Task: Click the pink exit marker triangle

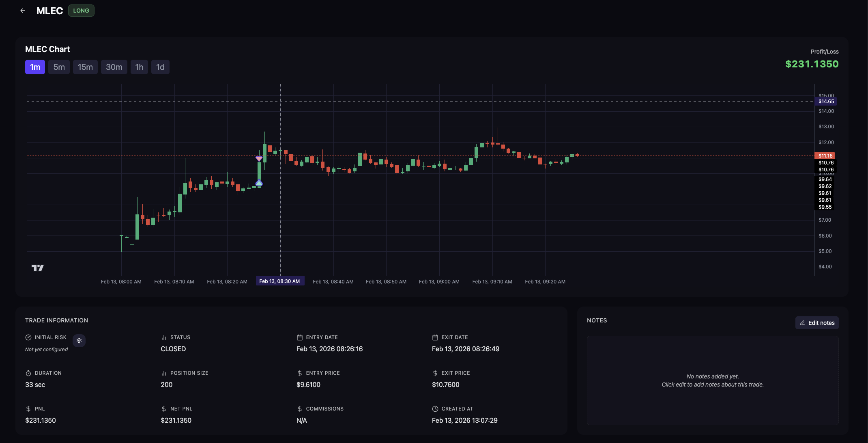Action: [x=259, y=159]
